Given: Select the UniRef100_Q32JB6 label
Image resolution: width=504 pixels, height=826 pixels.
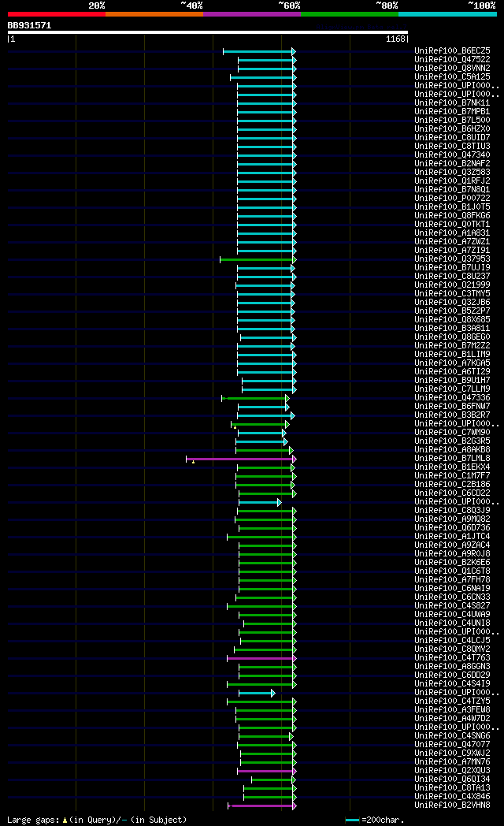Looking at the screenshot, I should [x=452, y=303].
